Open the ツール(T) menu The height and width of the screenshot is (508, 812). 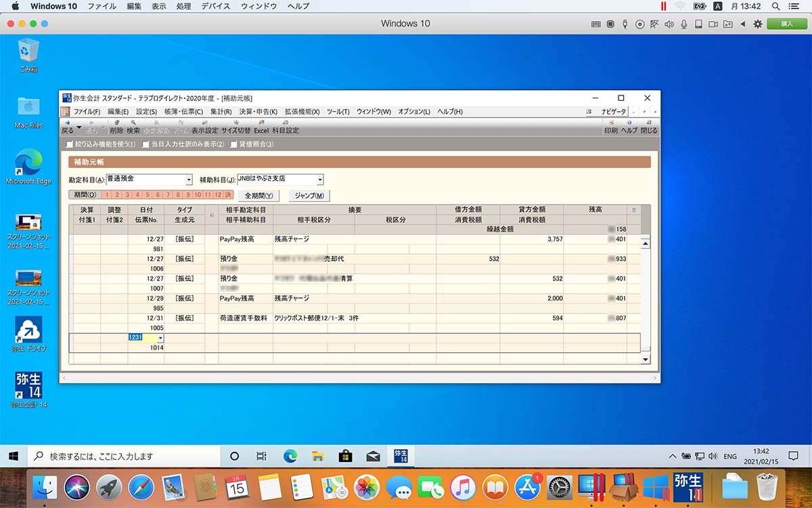pyautogui.click(x=338, y=112)
